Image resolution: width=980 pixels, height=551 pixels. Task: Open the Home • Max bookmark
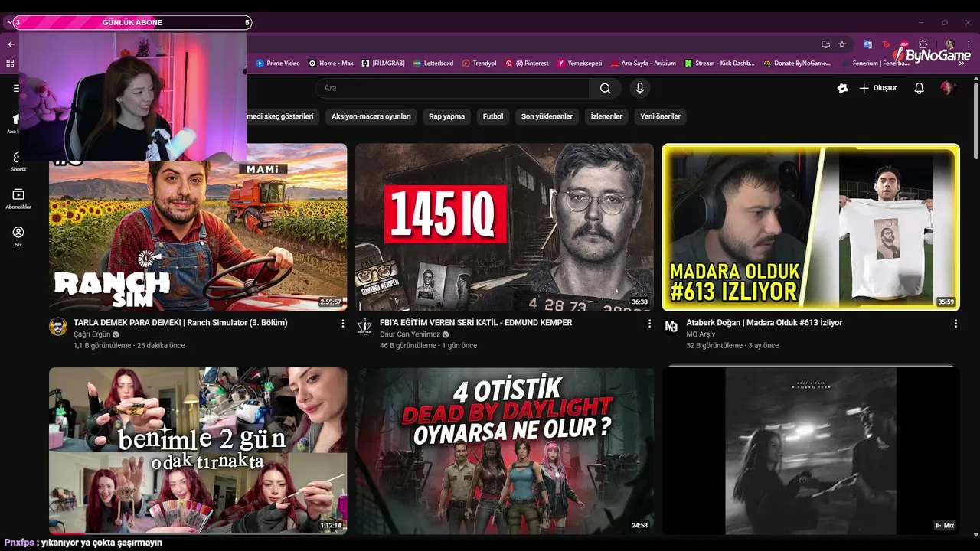[x=332, y=64]
